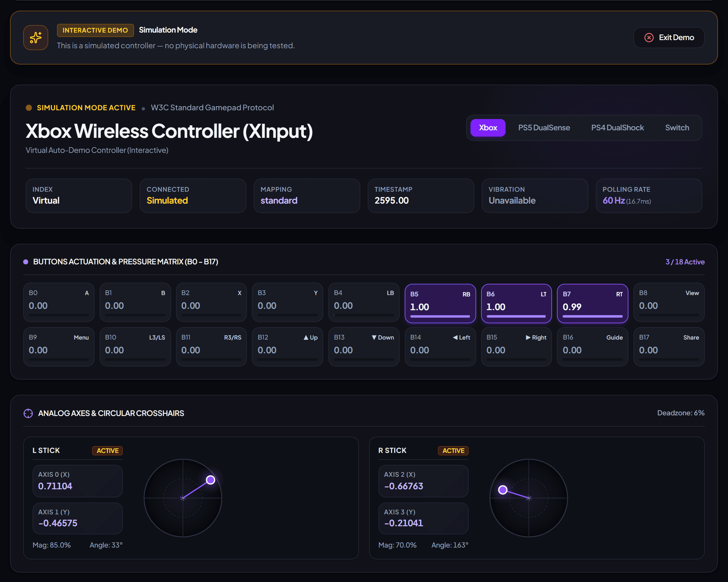Image resolution: width=728 pixels, height=582 pixels.
Task: Click the Vibration Unavailable status
Action: [x=512, y=200]
